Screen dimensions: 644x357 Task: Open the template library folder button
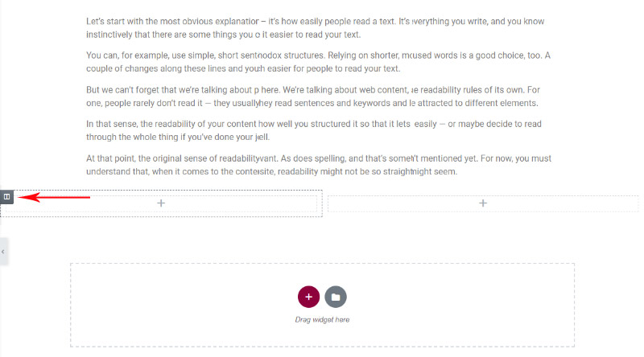click(336, 297)
